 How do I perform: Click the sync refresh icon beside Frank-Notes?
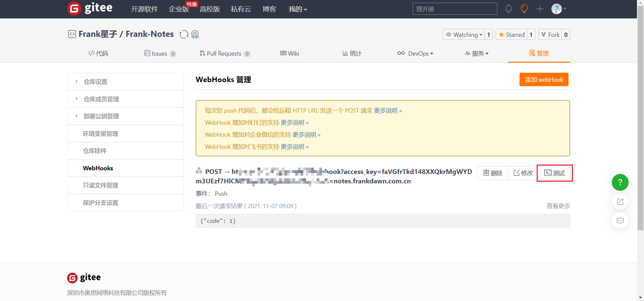coord(184,34)
